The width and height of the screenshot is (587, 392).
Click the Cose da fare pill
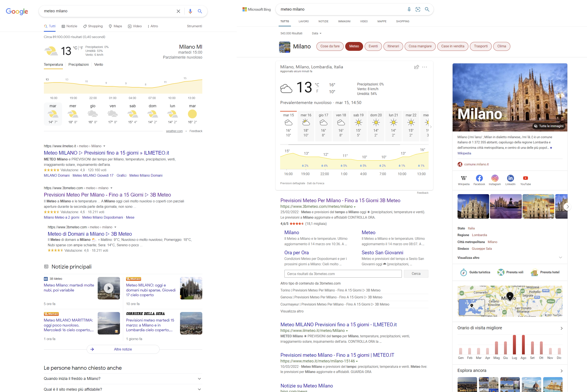pyautogui.click(x=330, y=46)
